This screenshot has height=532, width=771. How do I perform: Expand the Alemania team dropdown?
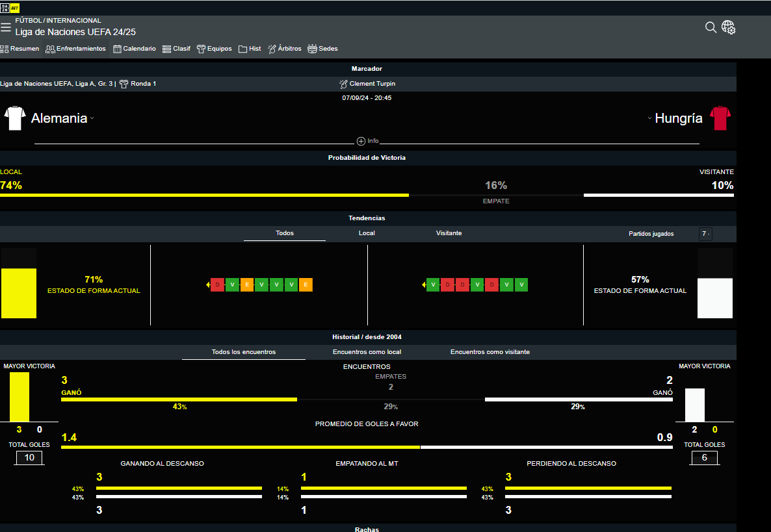point(92,118)
